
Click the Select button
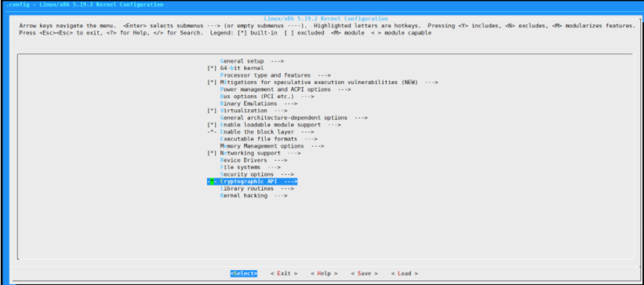click(x=244, y=273)
